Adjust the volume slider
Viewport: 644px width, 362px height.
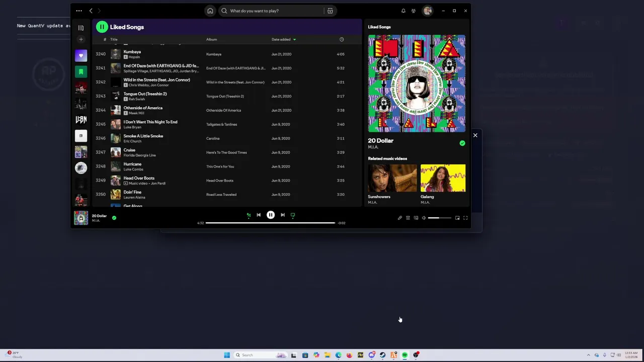440,218
